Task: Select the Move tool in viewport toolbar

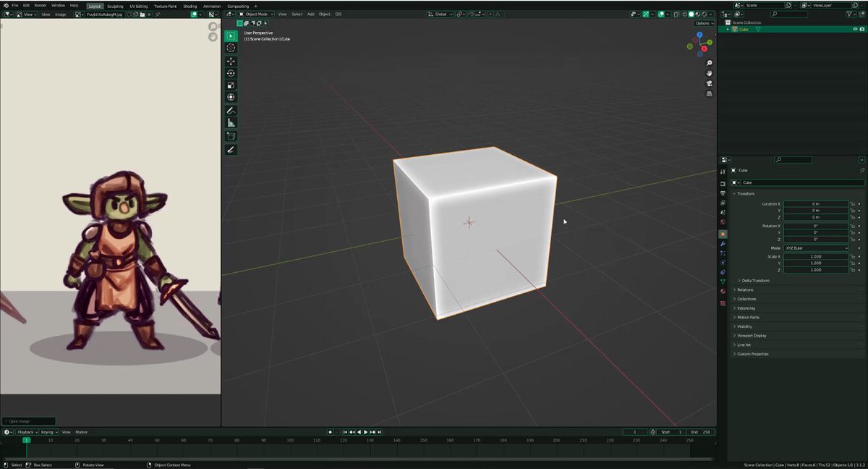Action: coord(231,62)
